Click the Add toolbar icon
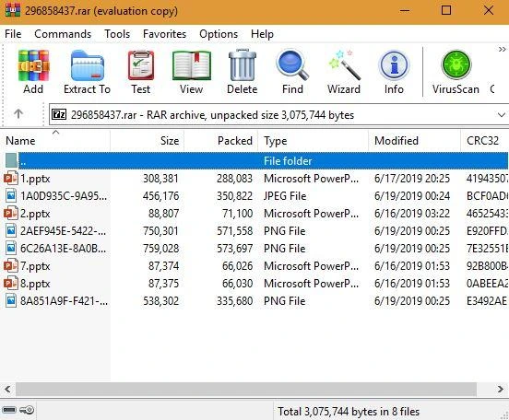 [x=33, y=65]
